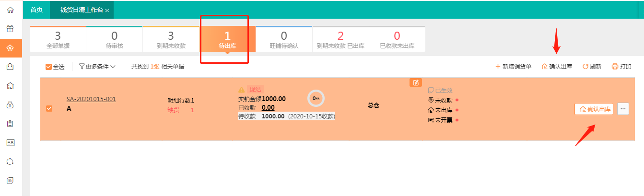Click the 明细行数1 text

(181, 101)
